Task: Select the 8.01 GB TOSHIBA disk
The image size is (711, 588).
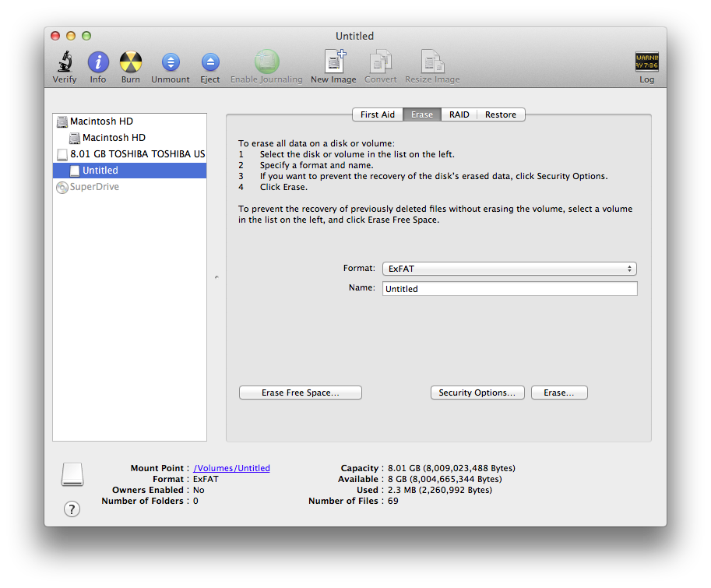Action: [130, 154]
